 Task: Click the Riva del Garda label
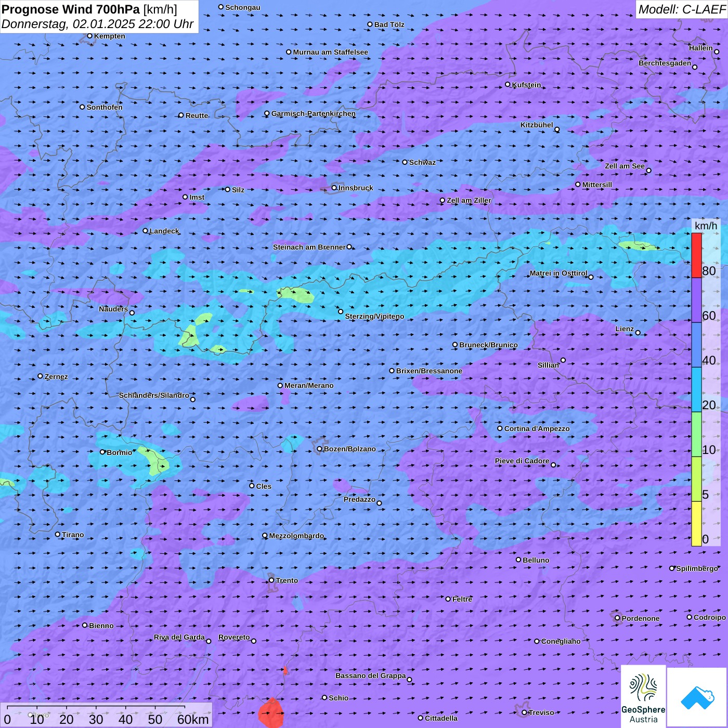point(179,637)
